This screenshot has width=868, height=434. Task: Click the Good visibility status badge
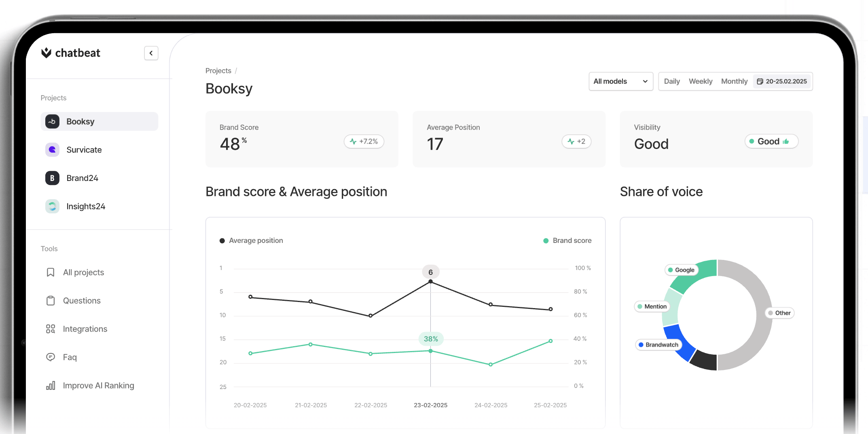coord(771,141)
